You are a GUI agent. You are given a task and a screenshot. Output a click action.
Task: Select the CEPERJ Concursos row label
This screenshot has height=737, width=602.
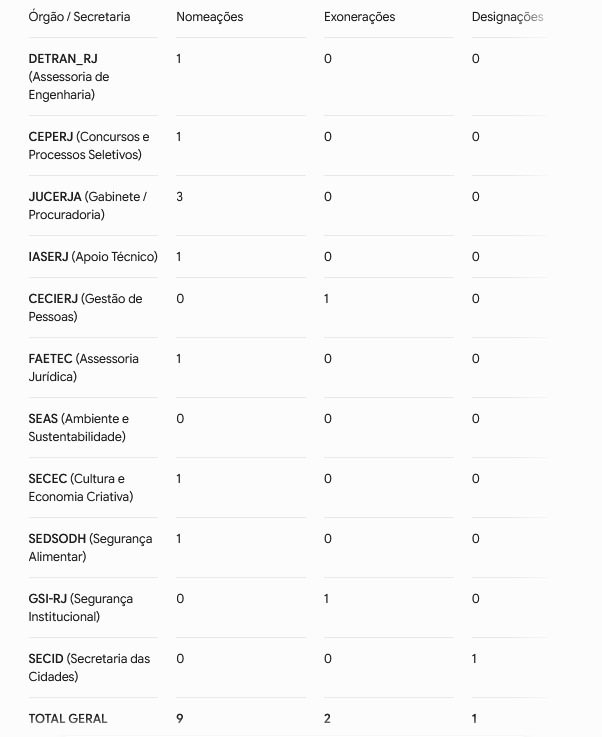89,146
